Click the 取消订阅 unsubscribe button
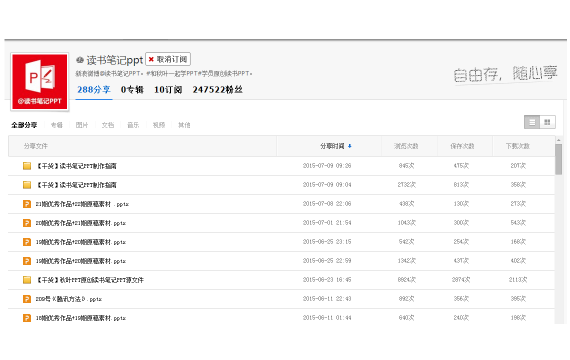The width and height of the screenshot is (570, 360). click(168, 59)
